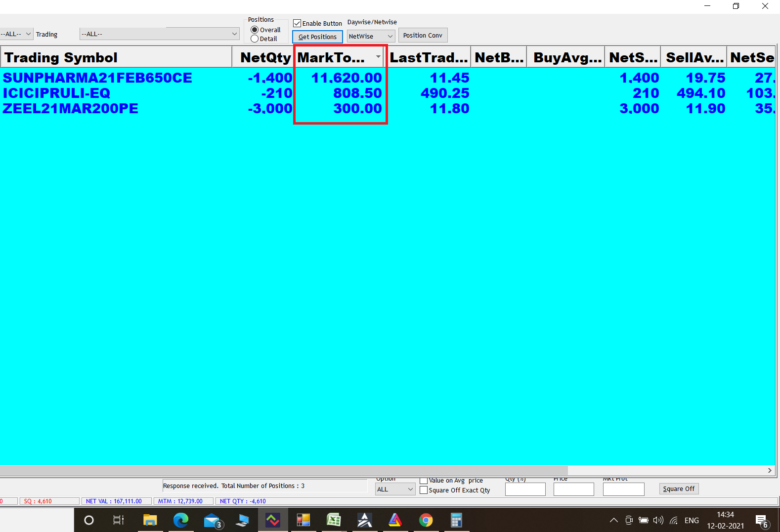Click the Square Off button

coord(679,489)
